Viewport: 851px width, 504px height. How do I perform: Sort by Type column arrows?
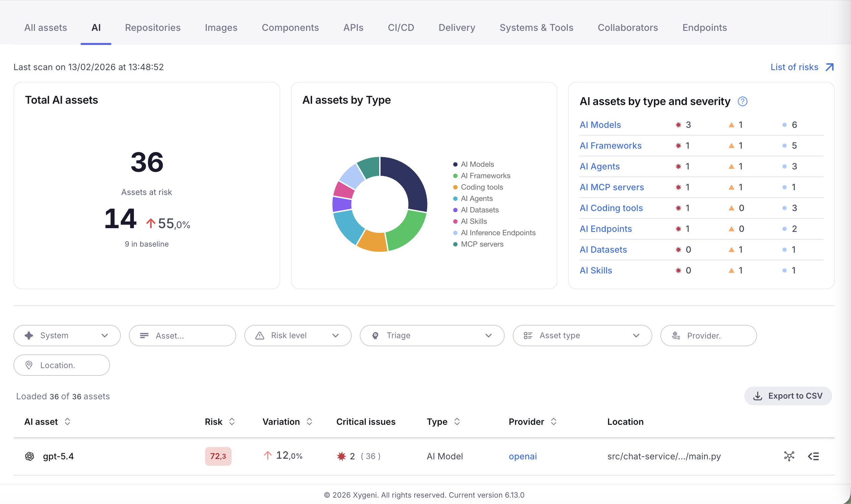pyautogui.click(x=457, y=421)
